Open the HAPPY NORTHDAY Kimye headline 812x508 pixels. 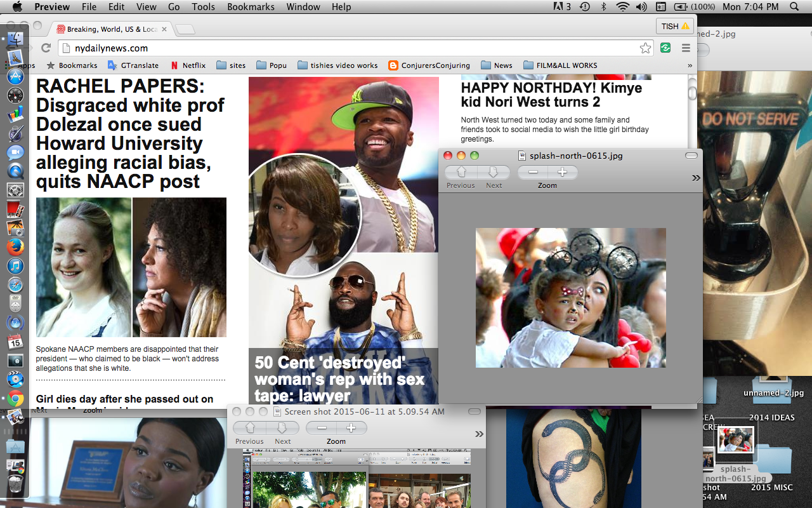pyautogui.click(x=551, y=95)
